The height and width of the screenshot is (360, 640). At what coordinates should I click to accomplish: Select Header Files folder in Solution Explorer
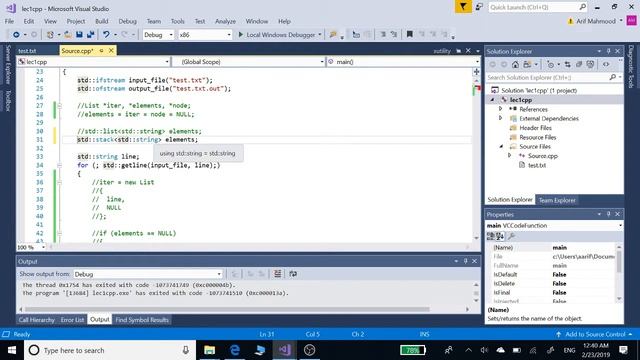[x=535, y=128]
